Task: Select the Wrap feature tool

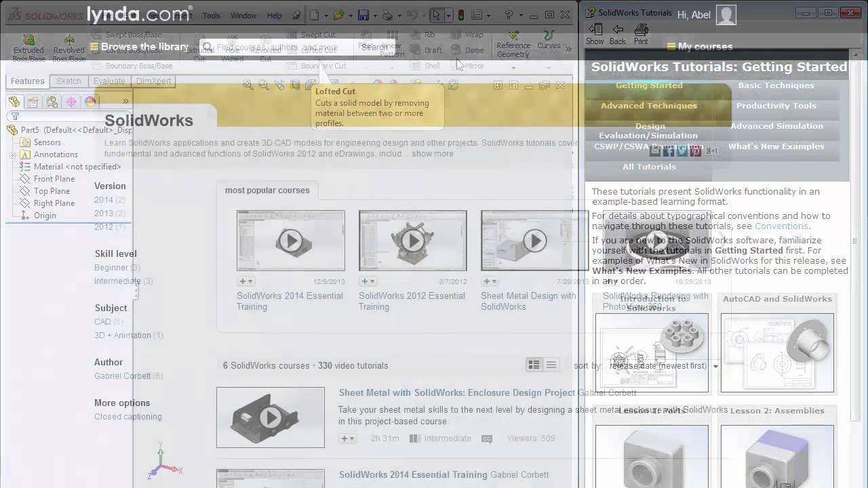Action: coord(467,35)
